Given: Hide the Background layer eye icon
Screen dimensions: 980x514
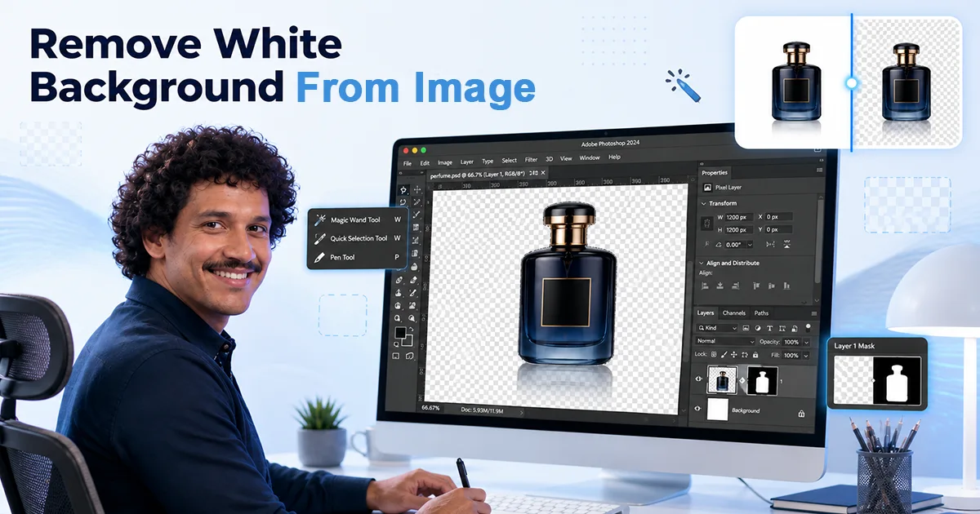Looking at the screenshot, I should pos(697,408).
